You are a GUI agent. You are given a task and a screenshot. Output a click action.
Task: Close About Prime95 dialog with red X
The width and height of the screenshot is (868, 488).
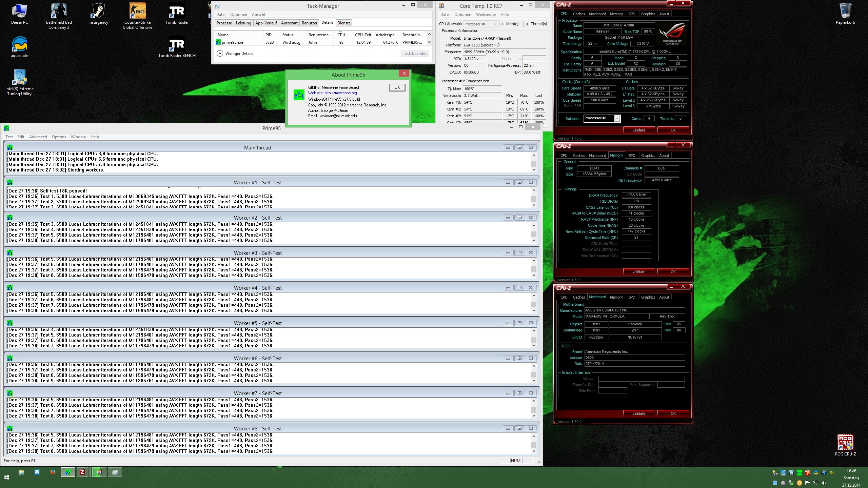click(404, 73)
